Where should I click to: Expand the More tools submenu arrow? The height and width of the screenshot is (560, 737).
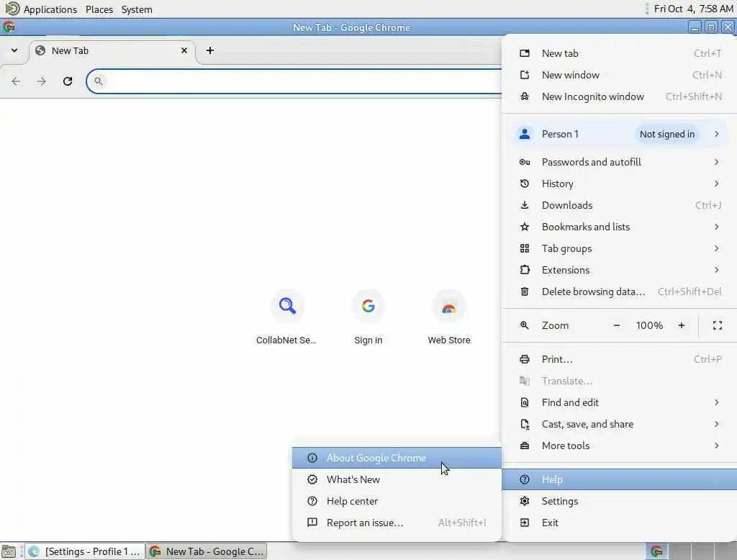716,446
